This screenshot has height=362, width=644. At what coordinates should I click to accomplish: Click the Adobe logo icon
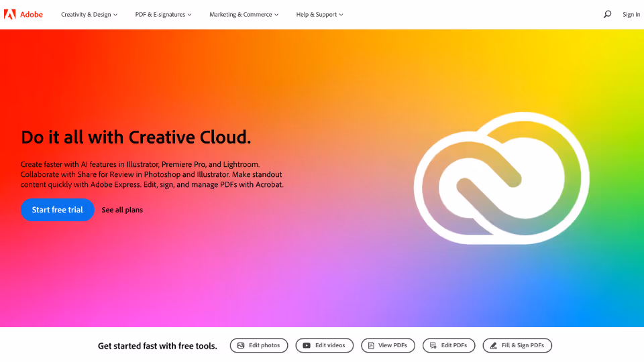point(10,14)
